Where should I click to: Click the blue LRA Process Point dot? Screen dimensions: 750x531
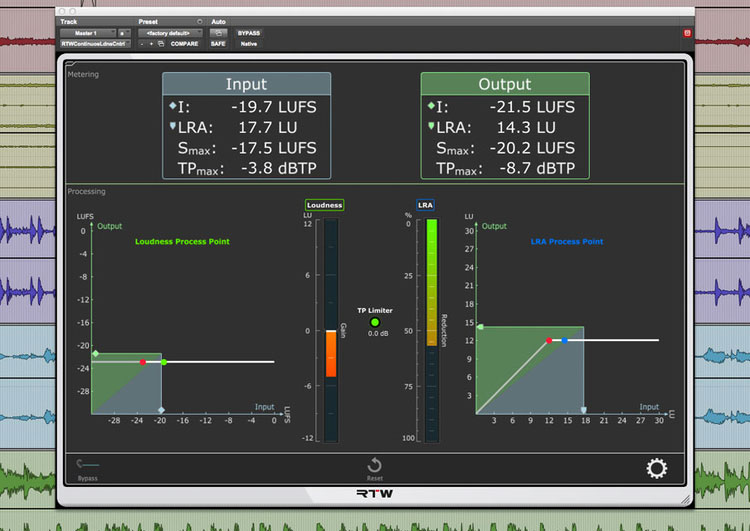pos(565,341)
